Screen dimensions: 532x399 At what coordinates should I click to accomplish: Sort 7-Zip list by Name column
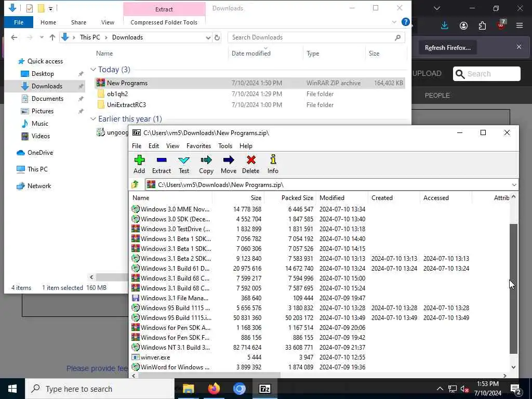pyautogui.click(x=170, y=198)
